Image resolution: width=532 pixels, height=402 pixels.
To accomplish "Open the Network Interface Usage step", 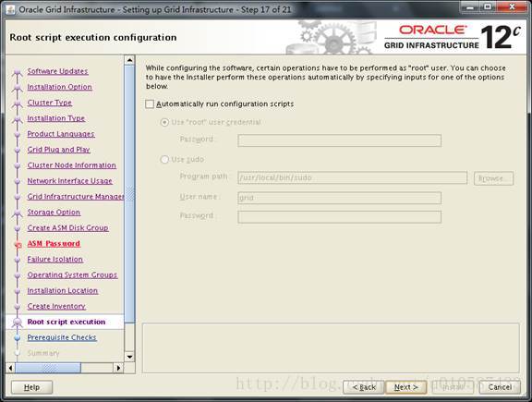I will pyautogui.click(x=70, y=181).
